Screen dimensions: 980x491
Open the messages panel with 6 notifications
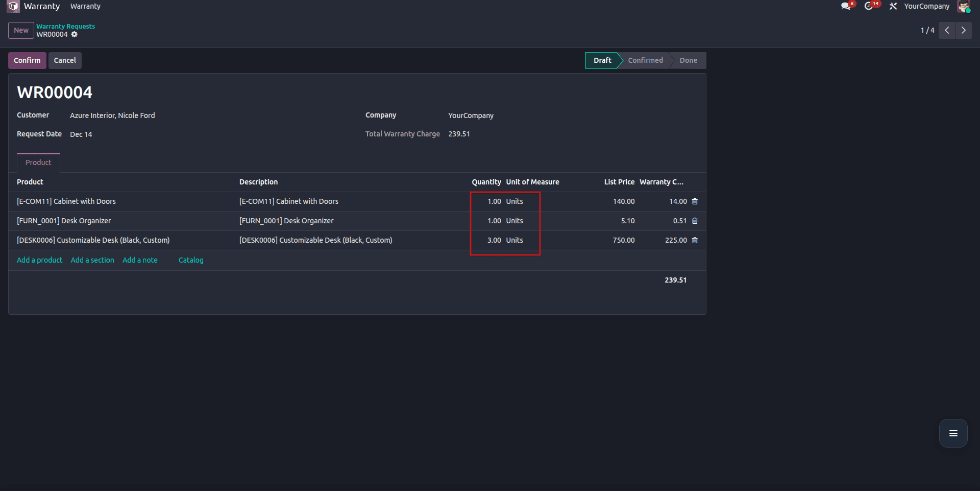pos(846,6)
